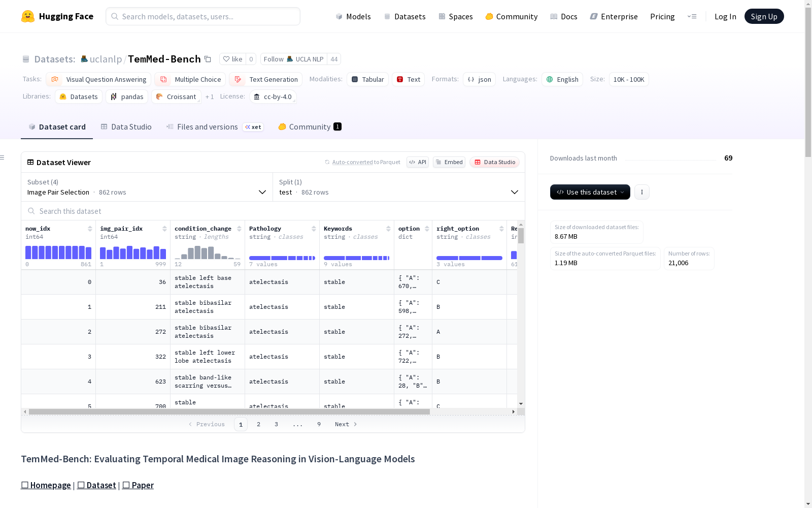Click the API button in Dataset Viewer
Screen dimensions: 812x508
click(418, 162)
